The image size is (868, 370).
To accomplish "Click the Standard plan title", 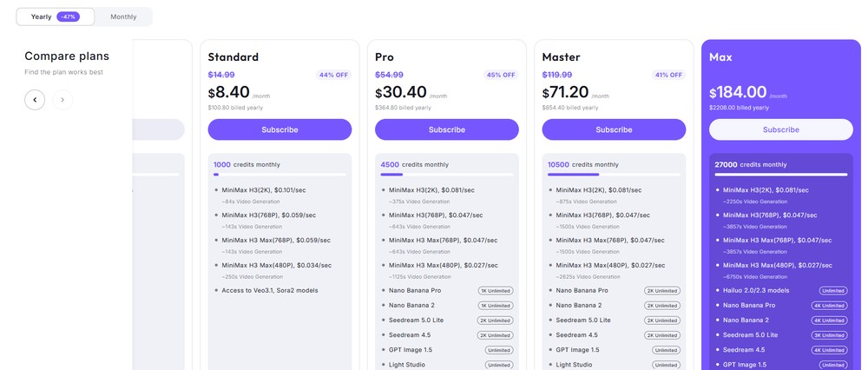I will coord(233,57).
